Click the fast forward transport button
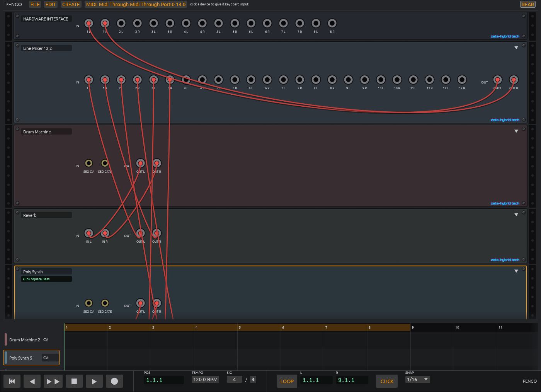Screen dimensions: 541x392 [53, 381]
